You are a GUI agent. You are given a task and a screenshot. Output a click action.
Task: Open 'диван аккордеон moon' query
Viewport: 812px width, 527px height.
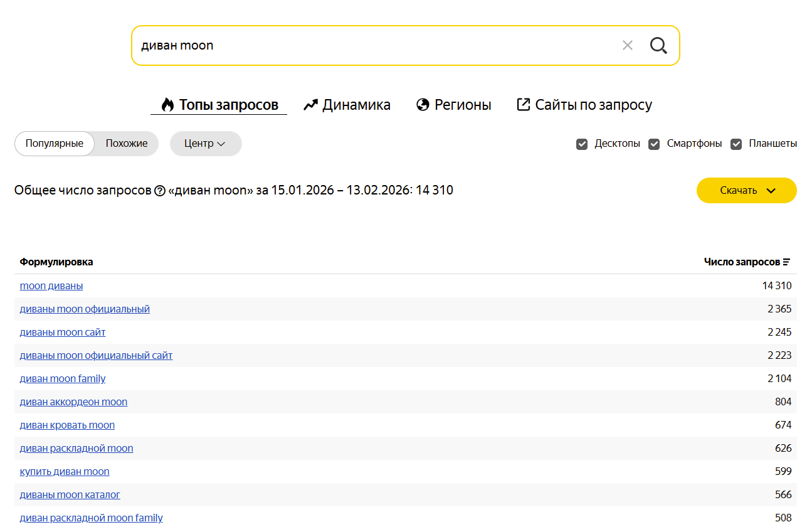click(73, 402)
